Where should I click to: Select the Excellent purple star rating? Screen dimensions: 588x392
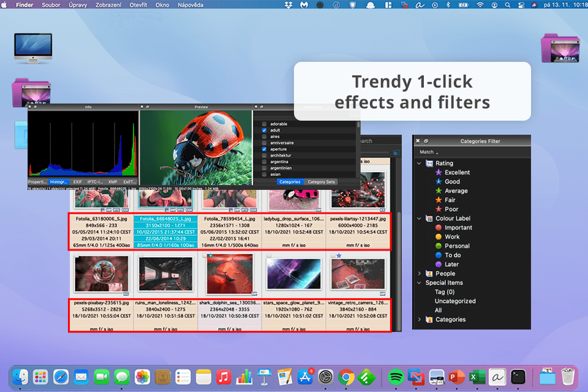coord(438,173)
